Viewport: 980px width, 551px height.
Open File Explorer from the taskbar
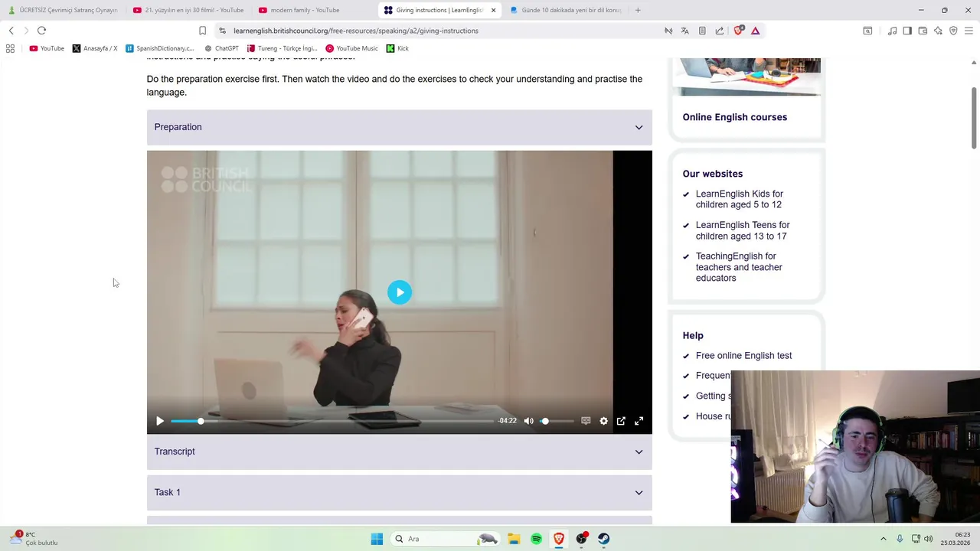pos(514,539)
